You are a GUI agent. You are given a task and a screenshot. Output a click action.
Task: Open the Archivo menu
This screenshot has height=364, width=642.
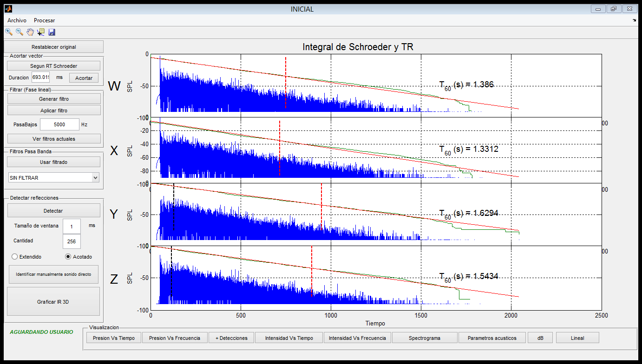tap(17, 20)
